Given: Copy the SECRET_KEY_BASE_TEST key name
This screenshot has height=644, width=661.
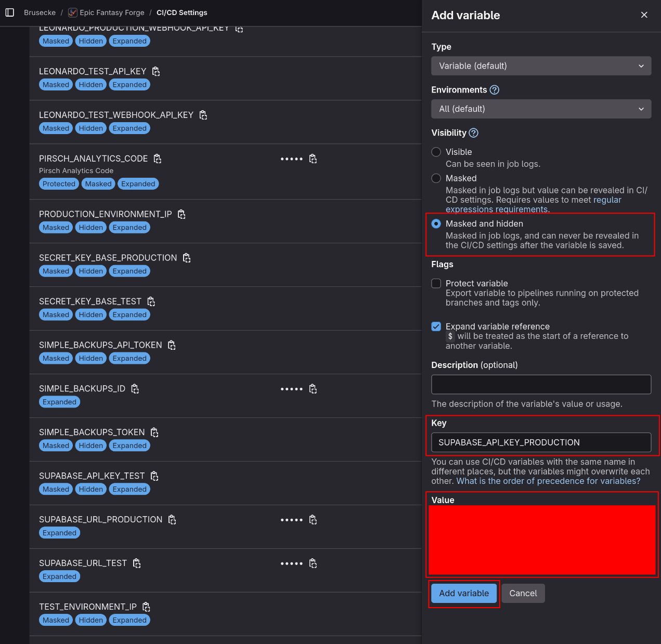Looking at the screenshot, I should point(151,301).
